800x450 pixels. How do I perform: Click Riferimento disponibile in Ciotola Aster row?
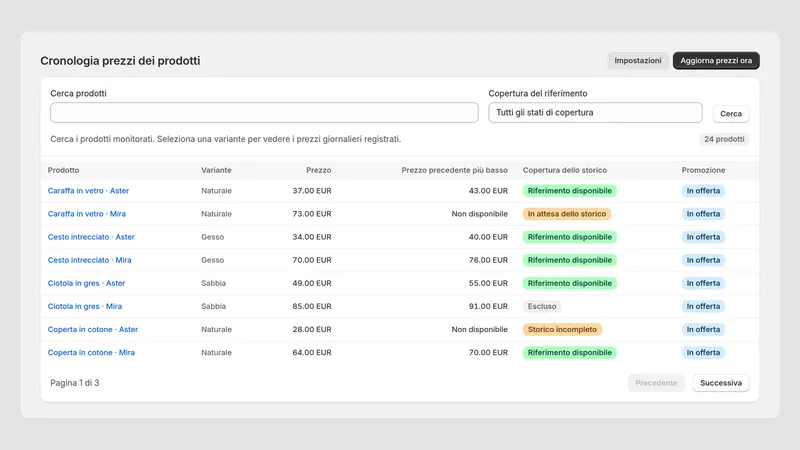click(x=569, y=283)
